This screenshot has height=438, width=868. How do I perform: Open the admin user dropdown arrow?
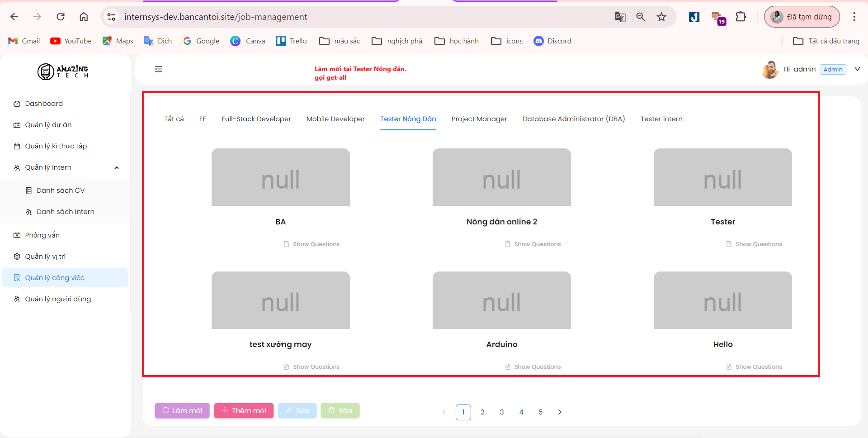pos(857,69)
